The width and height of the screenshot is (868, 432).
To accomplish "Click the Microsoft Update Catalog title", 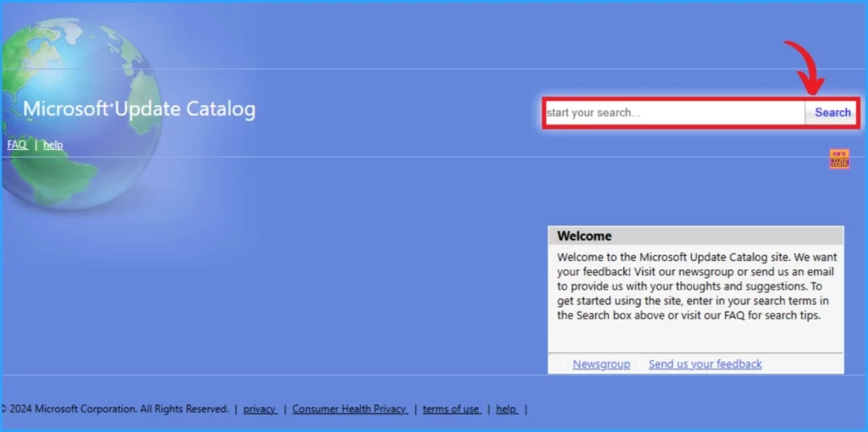I will coord(140,109).
